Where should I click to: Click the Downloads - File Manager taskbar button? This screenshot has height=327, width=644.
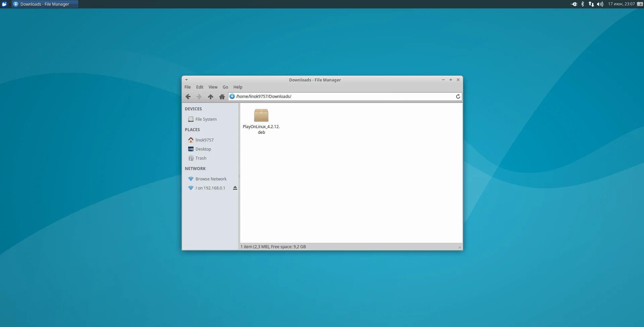point(45,4)
